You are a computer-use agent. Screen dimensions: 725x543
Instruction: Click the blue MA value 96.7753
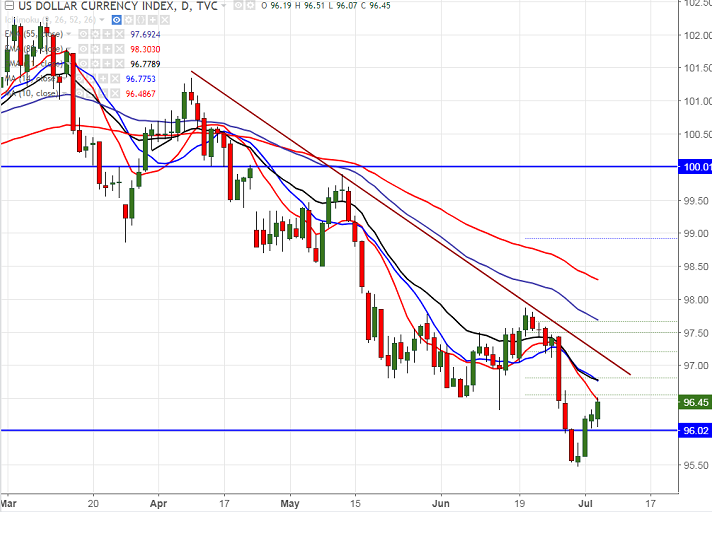click(141, 79)
